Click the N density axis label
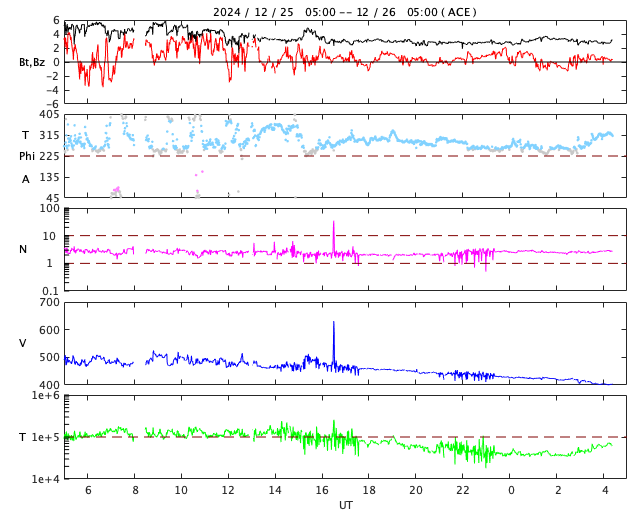Screen dimensions: 640x512 coord(23,249)
